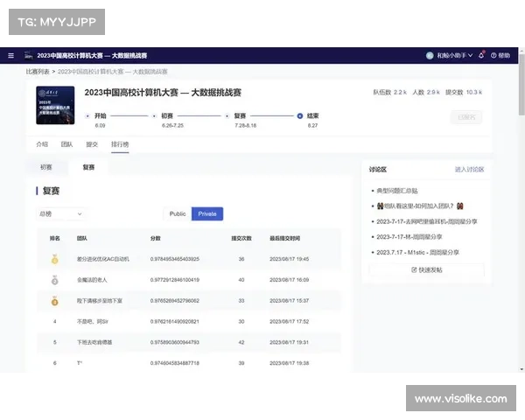Screen dimensions: 525x420
Task: Open the hamburger menu in the top bar
Action: pos(11,55)
